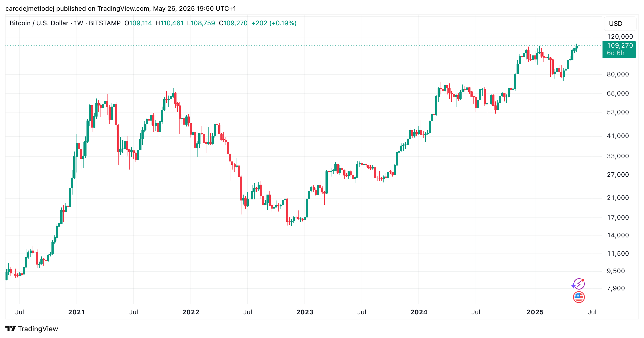The width and height of the screenshot is (644, 338).
Task: Click the 7,900 price axis label
Action: click(616, 288)
